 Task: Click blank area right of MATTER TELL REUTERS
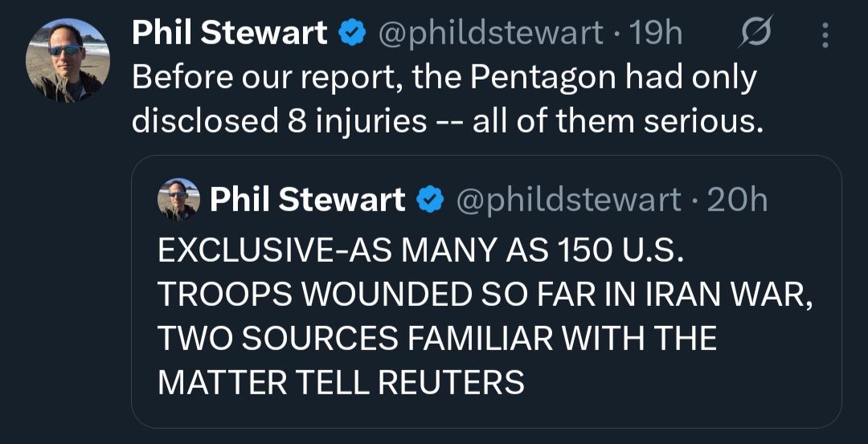(x=683, y=381)
